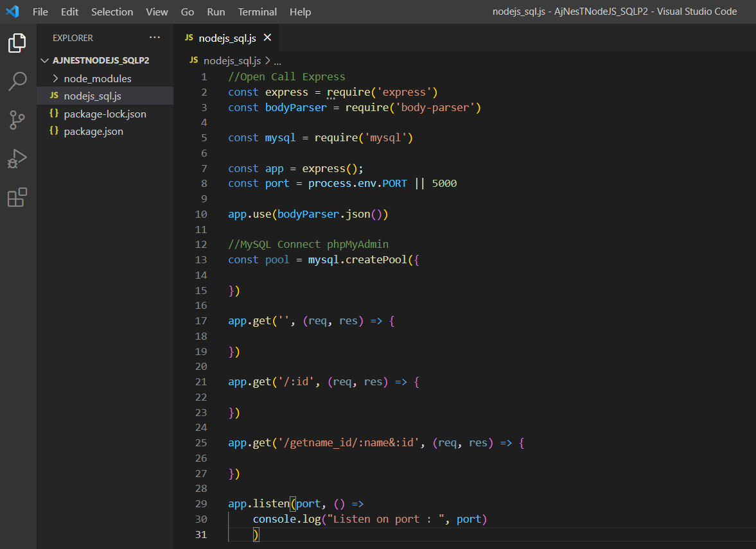The width and height of the screenshot is (756, 549).
Task: Open the Search view icon
Action: tap(17, 81)
